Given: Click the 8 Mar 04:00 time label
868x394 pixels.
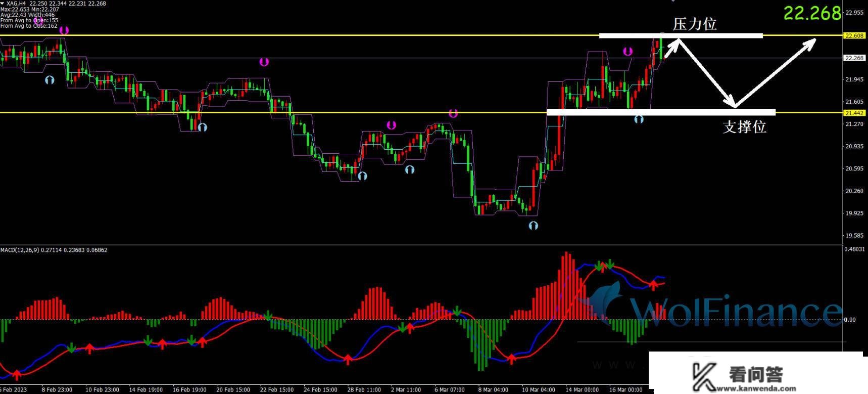Looking at the screenshot, I should [494, 390].
